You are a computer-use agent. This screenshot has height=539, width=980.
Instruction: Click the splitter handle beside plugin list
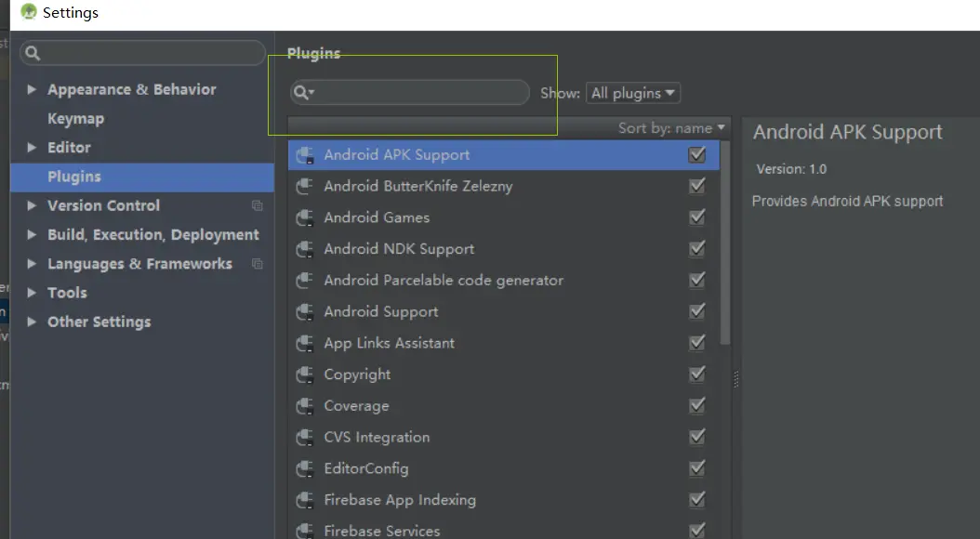735,379
